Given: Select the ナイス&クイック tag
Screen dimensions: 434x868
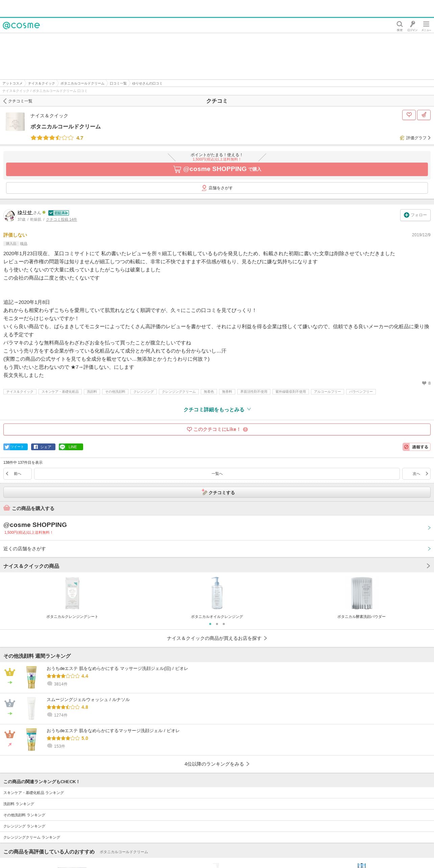Looking at the screenshot, I should (x=20, y=392).
